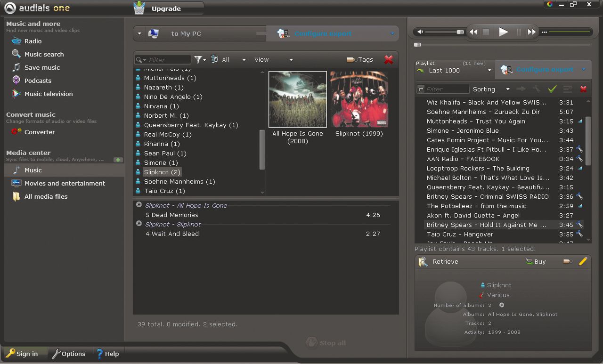This screenshot has width=603, height=364.
Task: Open the funnel filter options
Action: (x=200, y=59)
